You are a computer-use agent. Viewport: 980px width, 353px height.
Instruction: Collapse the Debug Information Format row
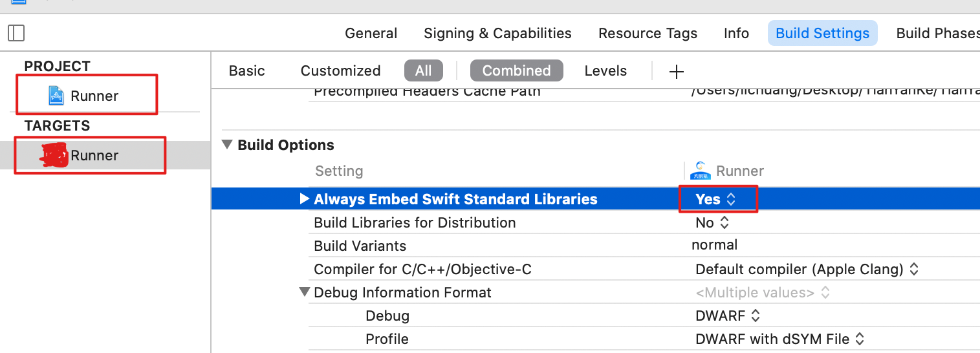click(305, 292)
